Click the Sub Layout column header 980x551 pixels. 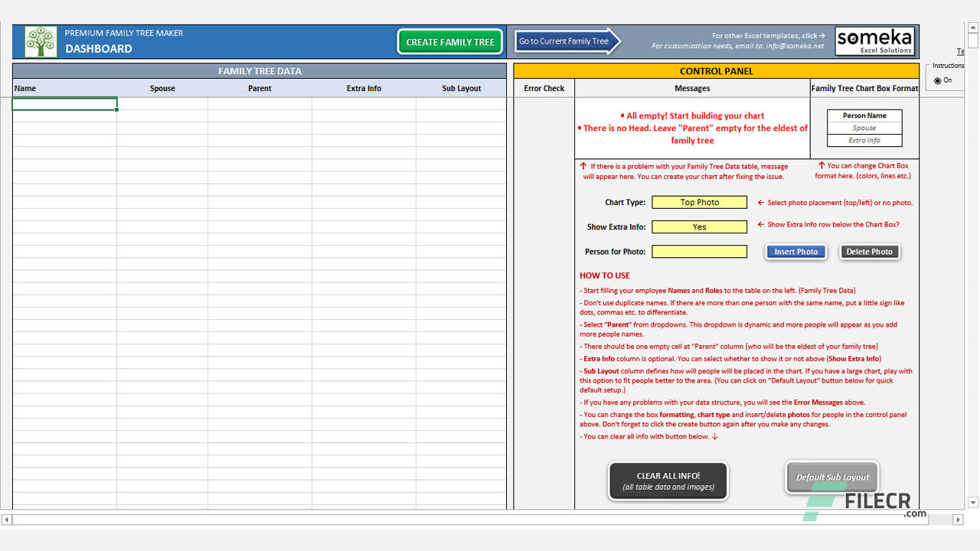tap(462, 88)
